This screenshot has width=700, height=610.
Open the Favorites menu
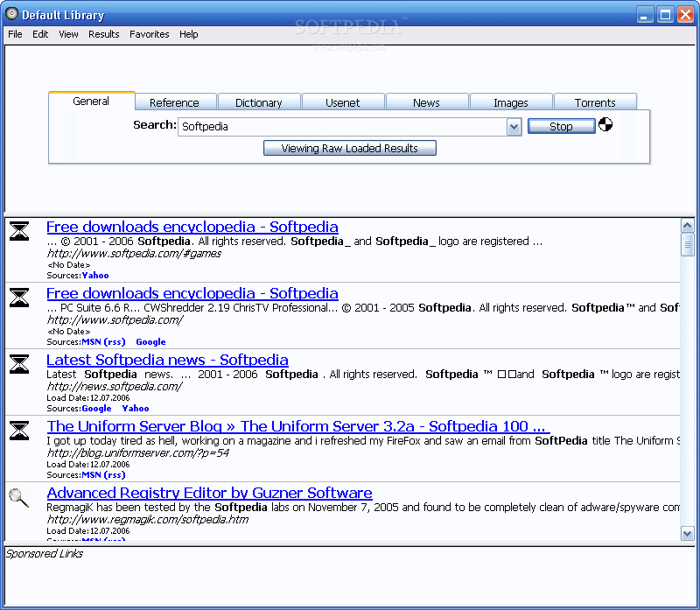click(x=149, y=34)
